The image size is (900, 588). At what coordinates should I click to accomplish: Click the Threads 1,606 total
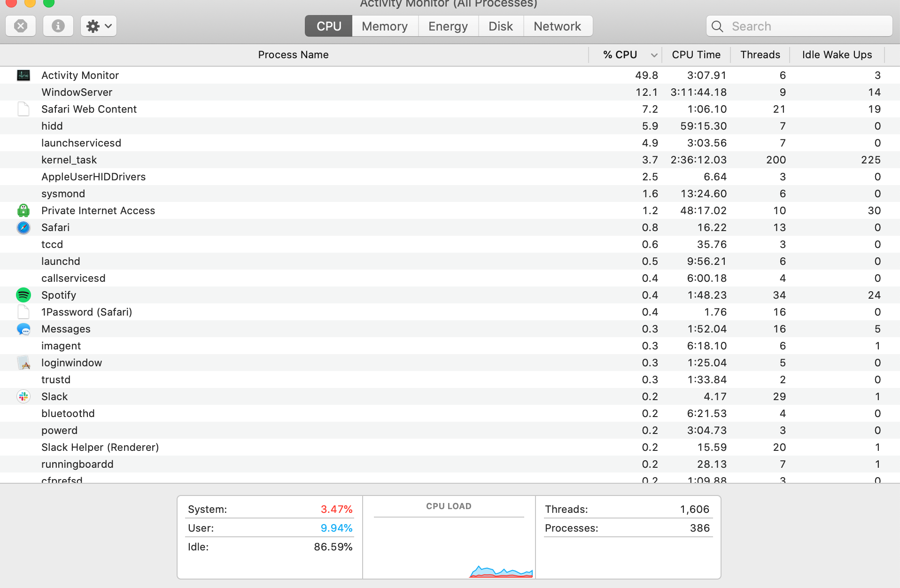[694, 509]
